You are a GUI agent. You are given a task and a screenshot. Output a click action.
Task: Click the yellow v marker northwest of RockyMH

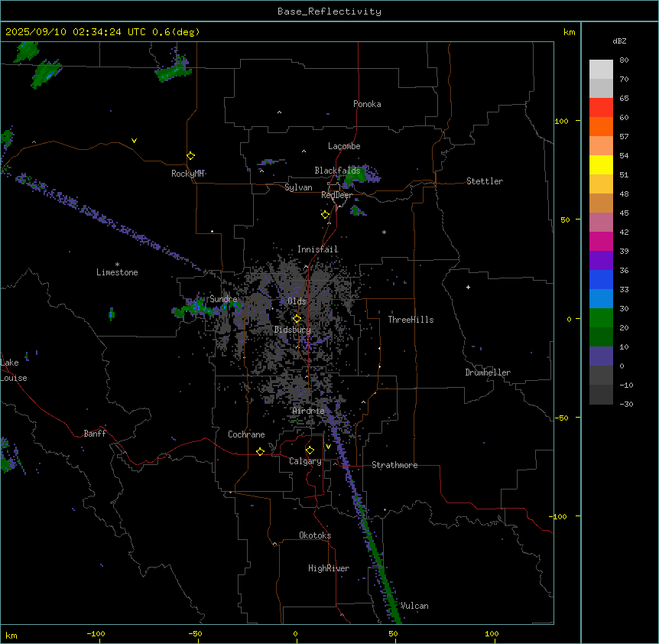tap(134, 141)
